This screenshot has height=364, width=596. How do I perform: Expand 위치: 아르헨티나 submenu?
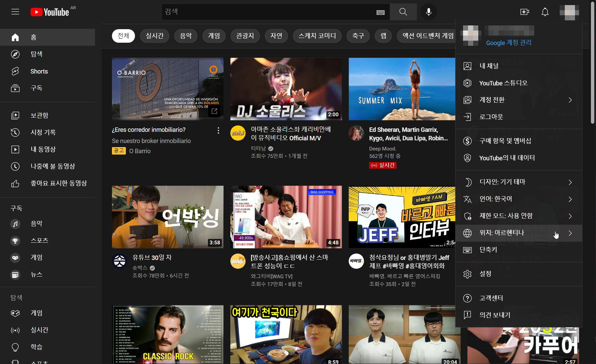pos(519,233)
